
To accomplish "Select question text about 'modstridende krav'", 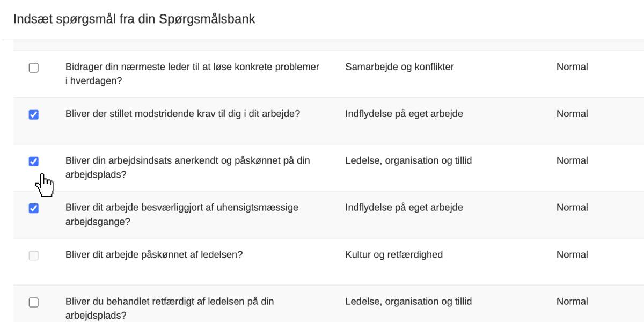I will pos(182,114).
